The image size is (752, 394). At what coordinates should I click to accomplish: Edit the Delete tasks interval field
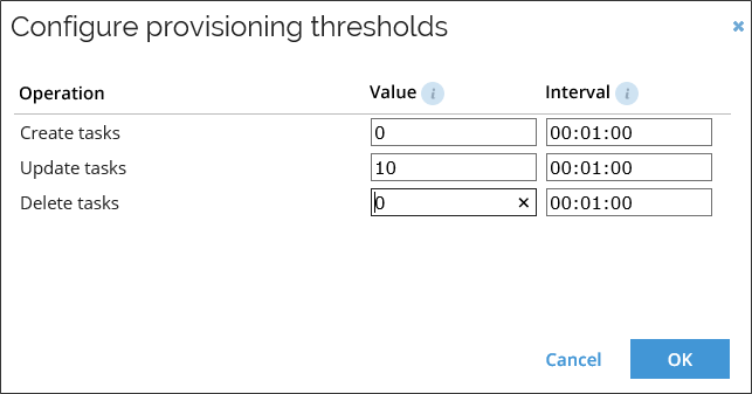629,202
